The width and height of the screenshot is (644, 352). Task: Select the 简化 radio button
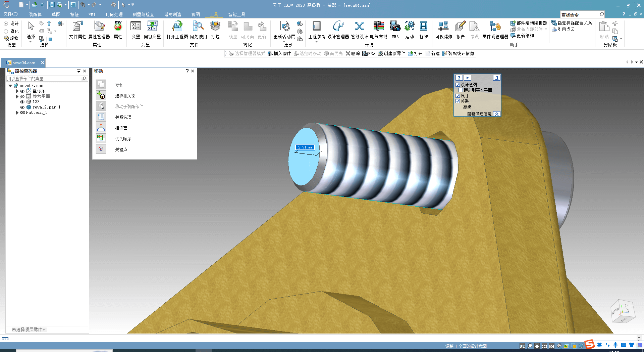tap(6, 31)
